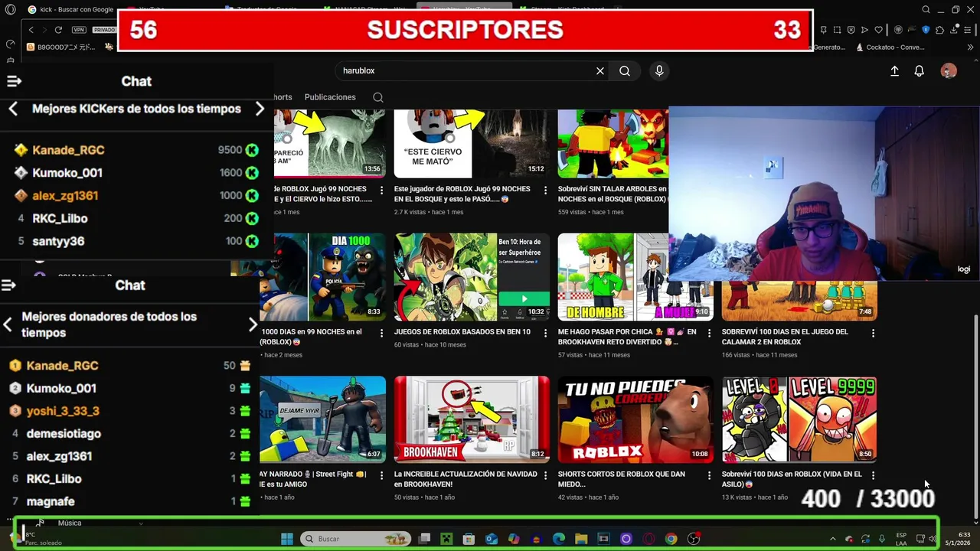The height and width of the screenshot is (551, 980).
Task: Open the lower Chat panel menu icon
Action: (9, 285)
